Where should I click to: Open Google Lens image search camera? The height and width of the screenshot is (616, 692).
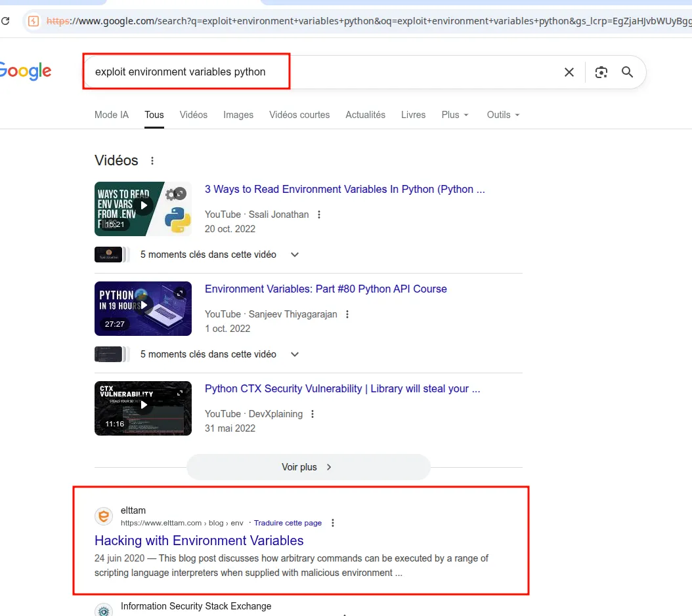pyautogui.click(x=601, y=73)
